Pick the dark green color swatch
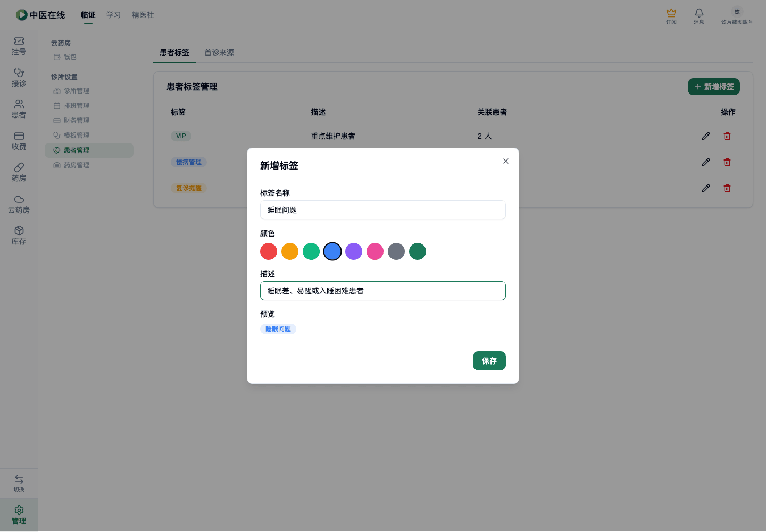This screenshot has height=532, width=766. pyautogui.click(x=418, y=251)
